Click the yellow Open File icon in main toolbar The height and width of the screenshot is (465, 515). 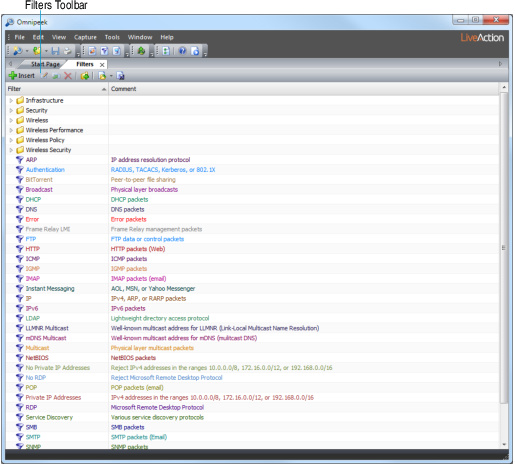[x=37, y=51]
